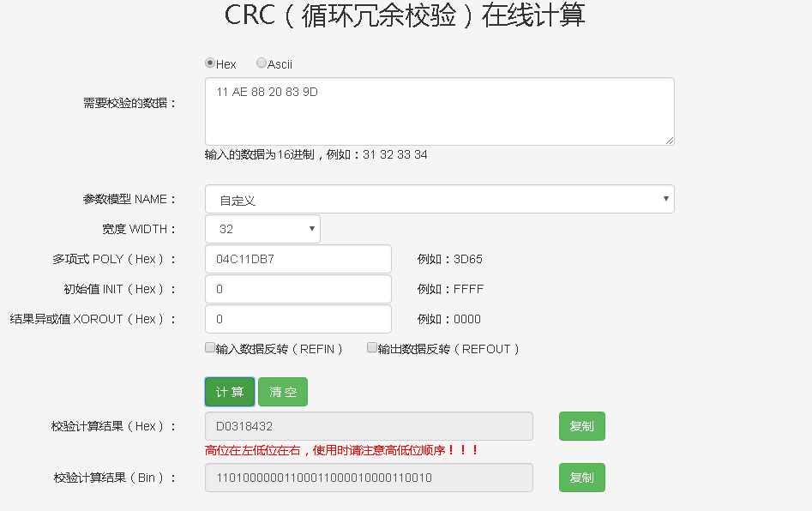The image size is (812, 511).
Task: Select the Hex input mode radio button
Action: (x=210, y=63)
